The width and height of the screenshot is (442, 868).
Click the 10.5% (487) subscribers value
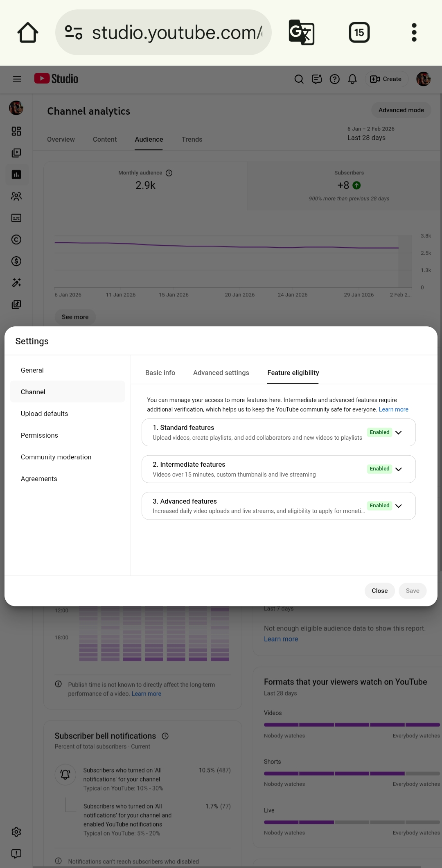(215, 770)
